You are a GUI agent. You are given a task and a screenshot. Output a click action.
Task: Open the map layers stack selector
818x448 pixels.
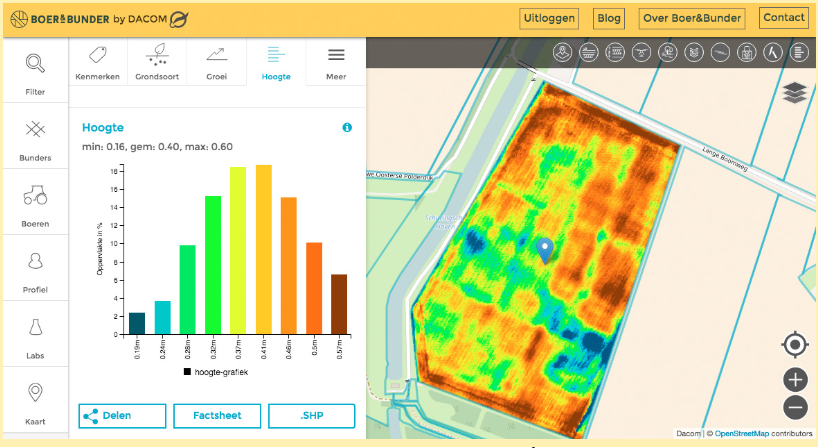click(795, 93)
